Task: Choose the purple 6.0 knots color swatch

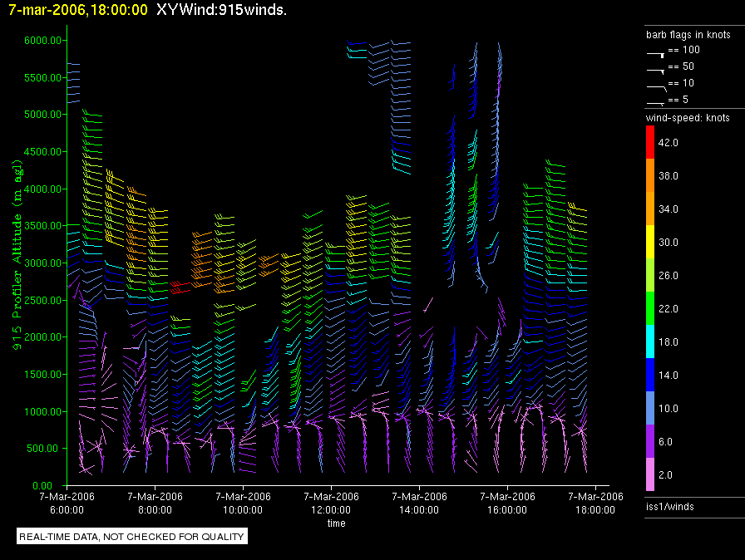Action: (651, 441)
